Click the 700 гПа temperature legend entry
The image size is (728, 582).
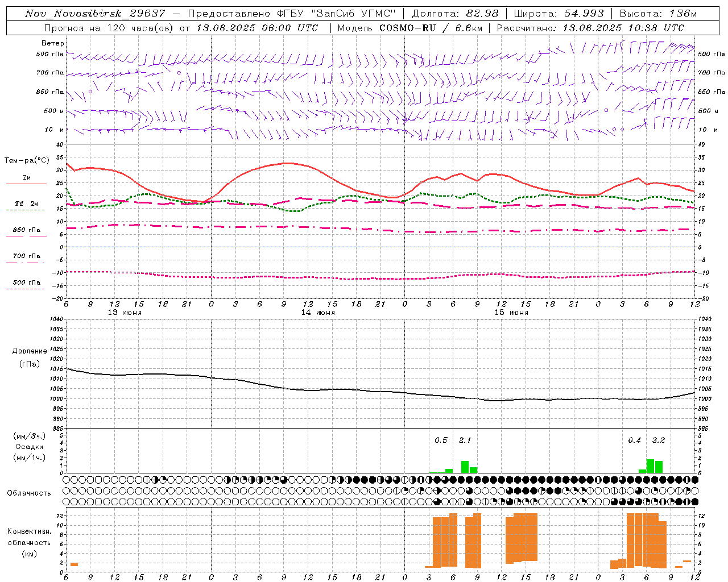[27, 256]
